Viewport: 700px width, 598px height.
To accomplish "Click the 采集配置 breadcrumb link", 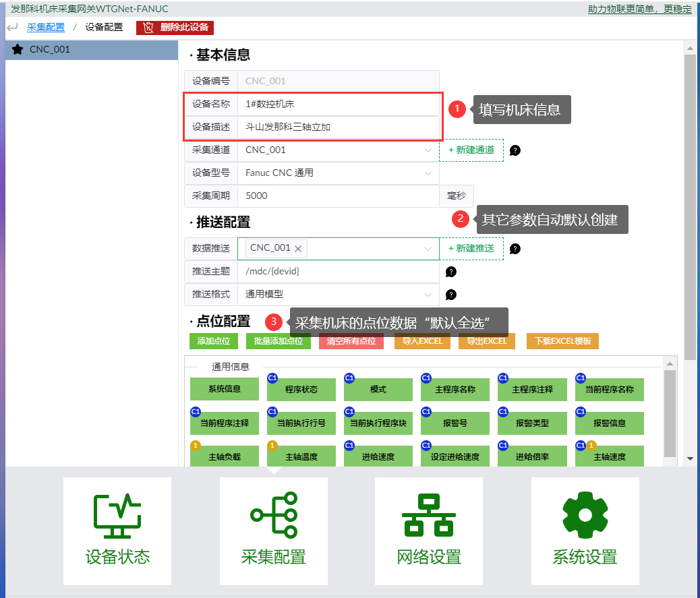I will click(x=46, y=27).
